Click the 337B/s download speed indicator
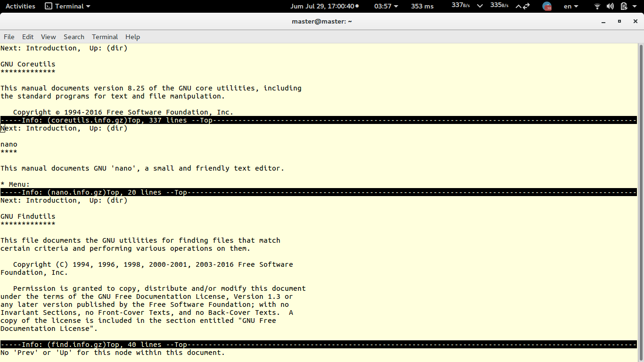The image size is (644, 362). (x=461, y=6)
